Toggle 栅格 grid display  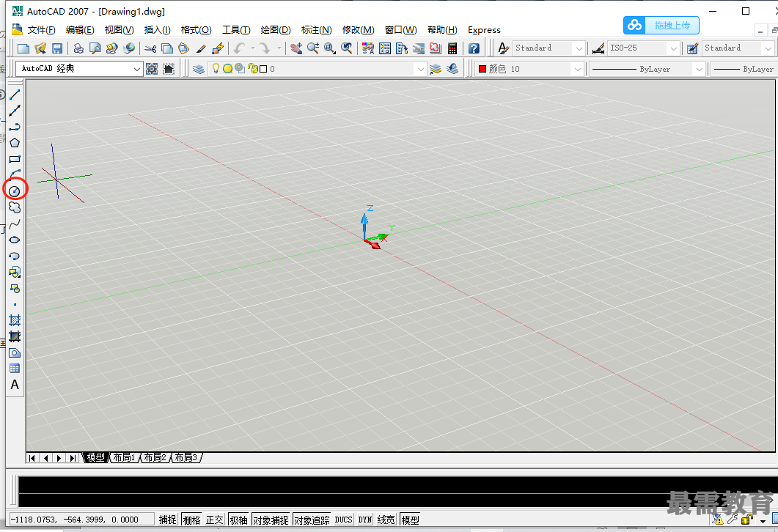191,520
